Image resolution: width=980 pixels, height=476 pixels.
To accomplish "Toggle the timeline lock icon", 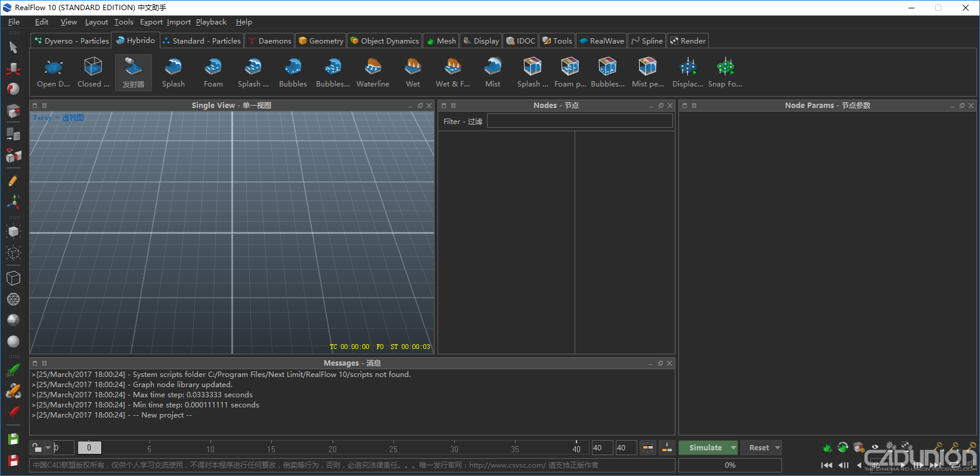I will (37, 447).
